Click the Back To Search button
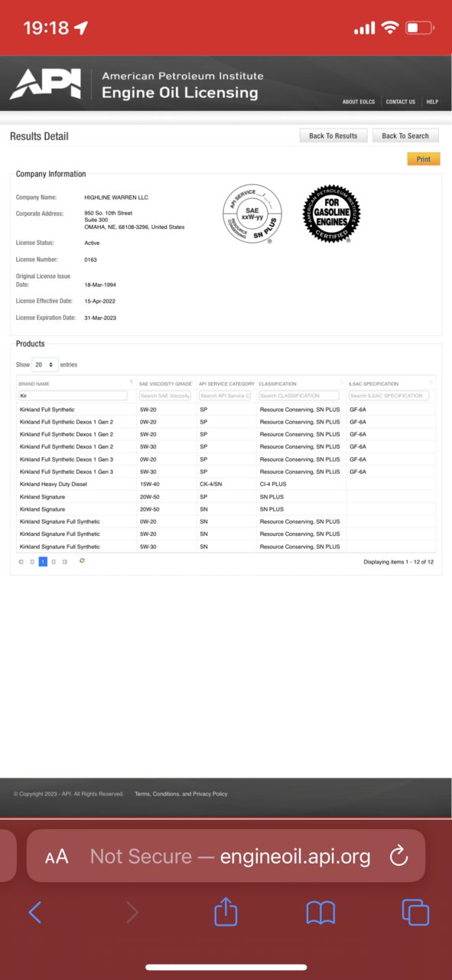Viewport: 452px width, 980px height. pyautogui.click(x=405, y=136)
